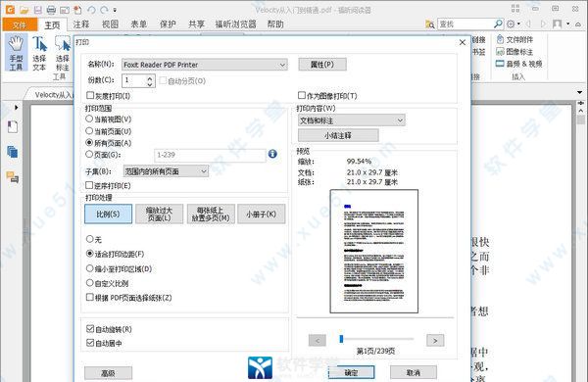Image resolution: width=588 pixels, height=382 pixels.
Task: Click the email envelope icon in quick access toolbar
Action: (65, 10)
